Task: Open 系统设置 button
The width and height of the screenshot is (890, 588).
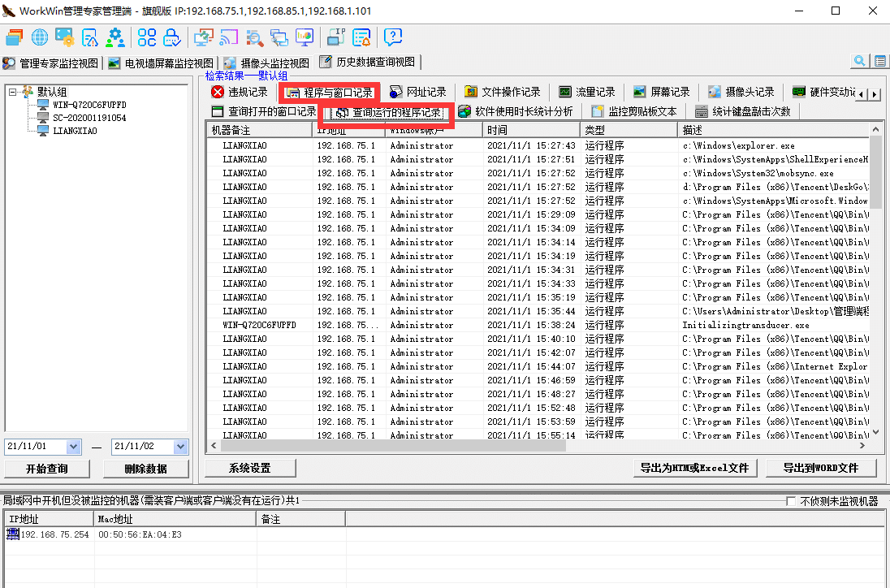Action: point(250,469)
